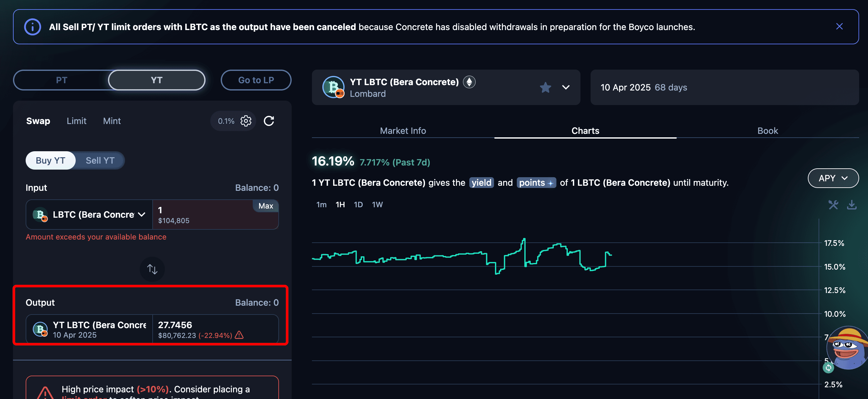Image resolution: width=868 pixels, height=399 pixels.
Task: Switch to the Mint tab
Action: [112, 121]
